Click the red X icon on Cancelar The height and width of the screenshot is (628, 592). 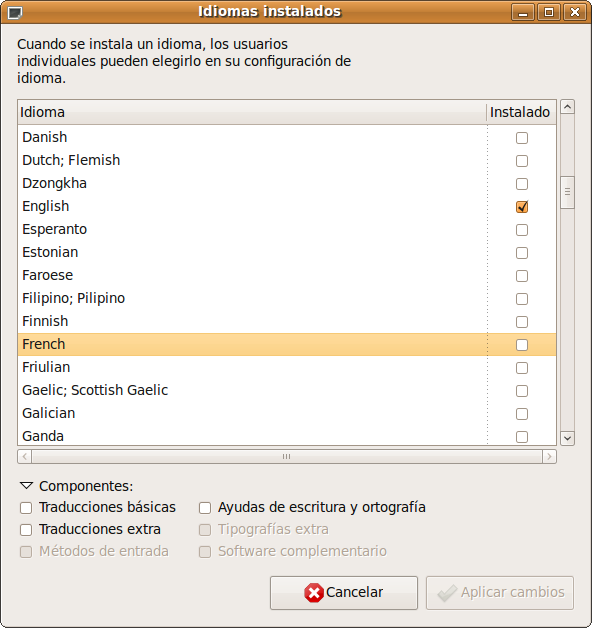[314, 593]
